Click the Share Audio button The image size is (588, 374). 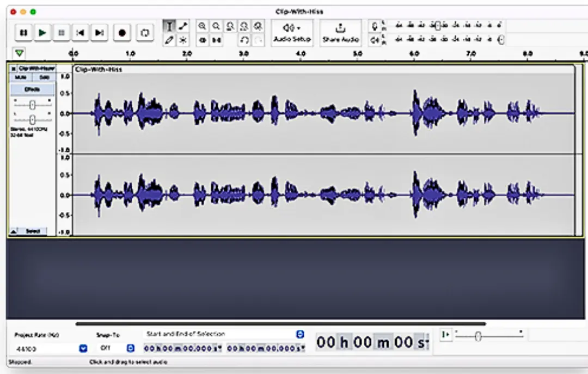click(x=340, y=33)
